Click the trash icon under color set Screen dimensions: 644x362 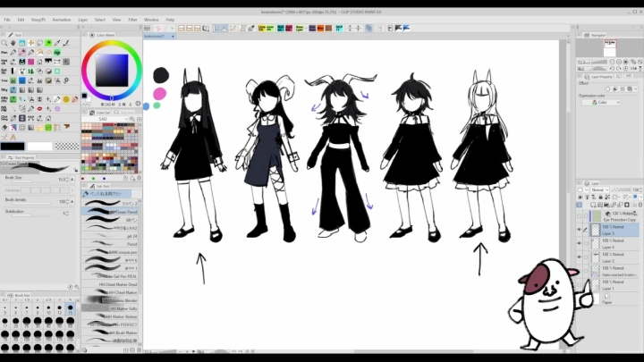(x=139, y=179)
